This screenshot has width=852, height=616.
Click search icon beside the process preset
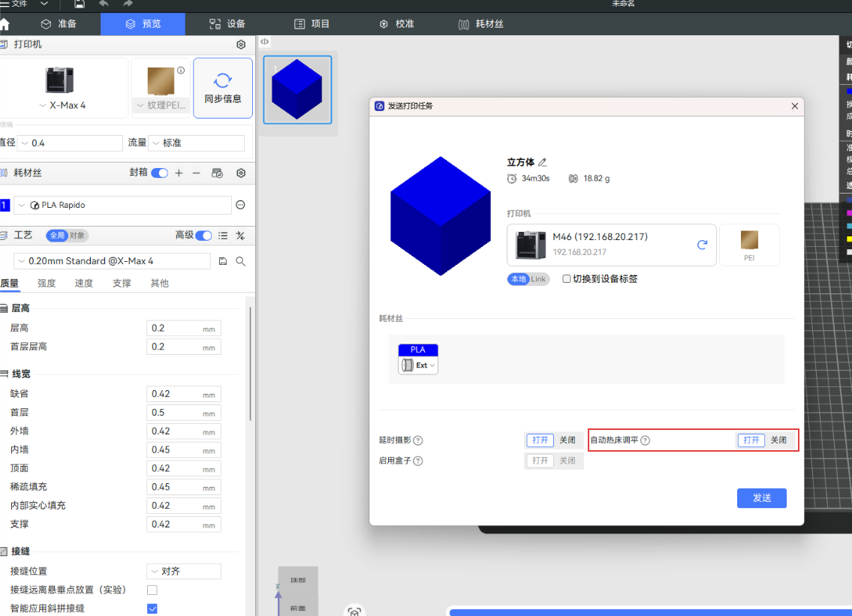pyautogui.click(x=241, y=261)
